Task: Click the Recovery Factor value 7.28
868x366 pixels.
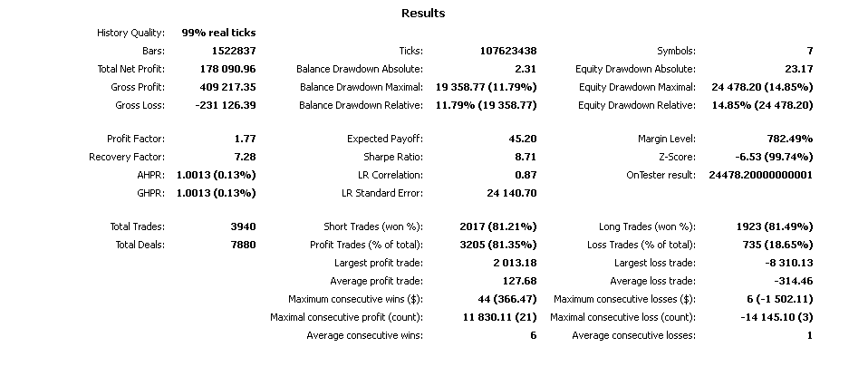Action: [245, 157]
